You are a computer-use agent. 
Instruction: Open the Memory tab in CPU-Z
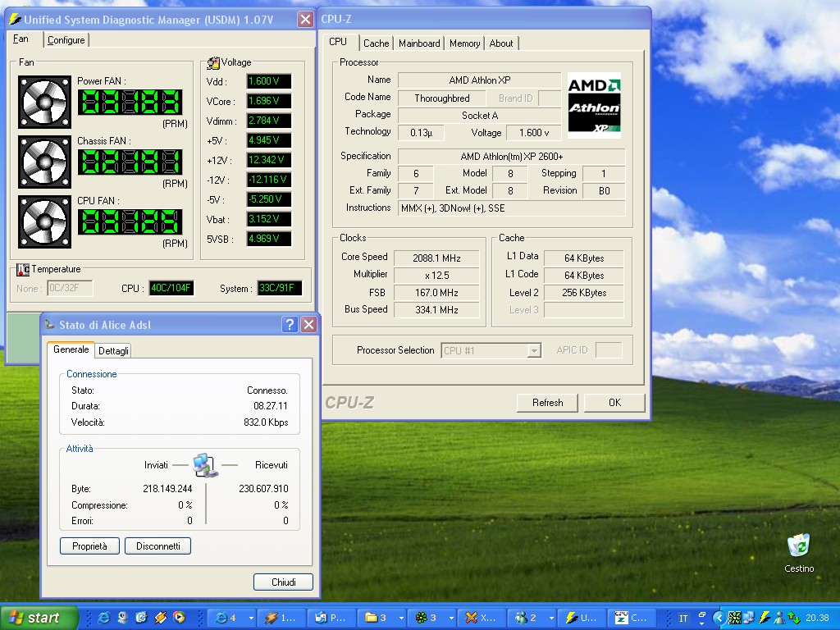pos(464,43)
